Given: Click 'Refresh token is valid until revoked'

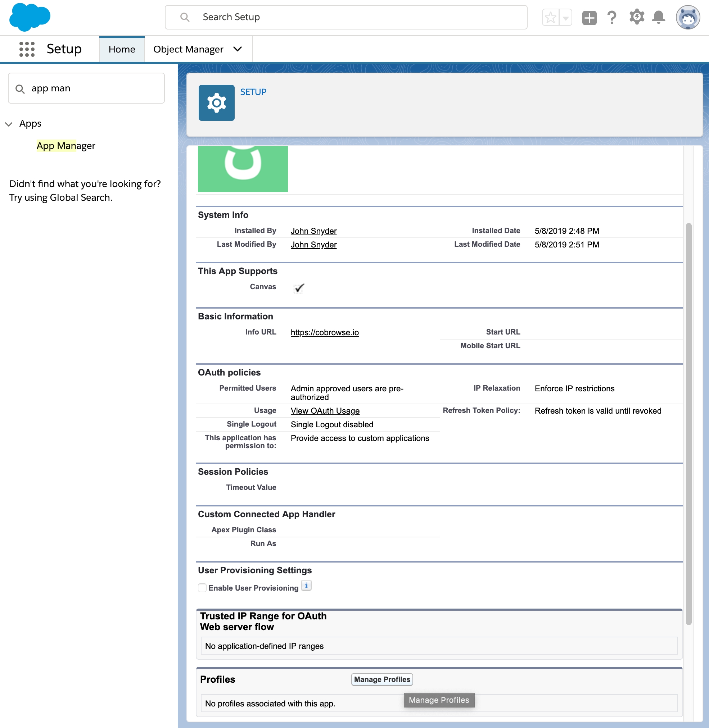Looking at the screenshot, I should (598, 411).
